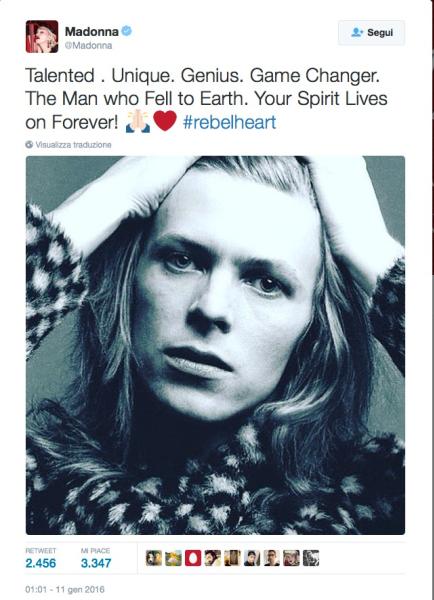Click the red heart emoji in tweet
The height and width of the screenshot is (600, 434).
(165, 121)
